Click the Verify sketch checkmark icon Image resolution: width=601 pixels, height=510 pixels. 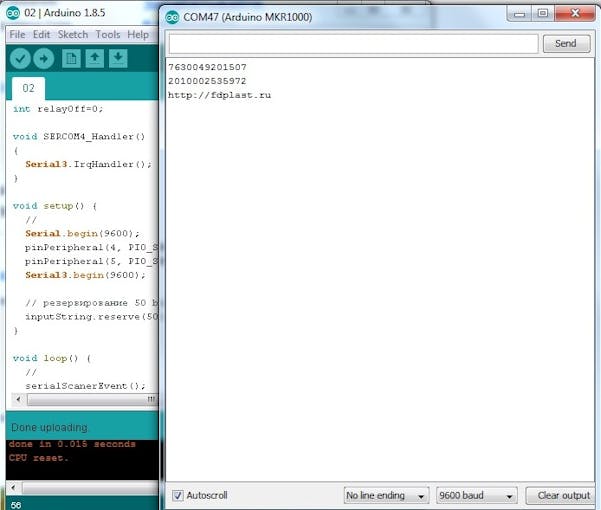[x=20, y=59]
